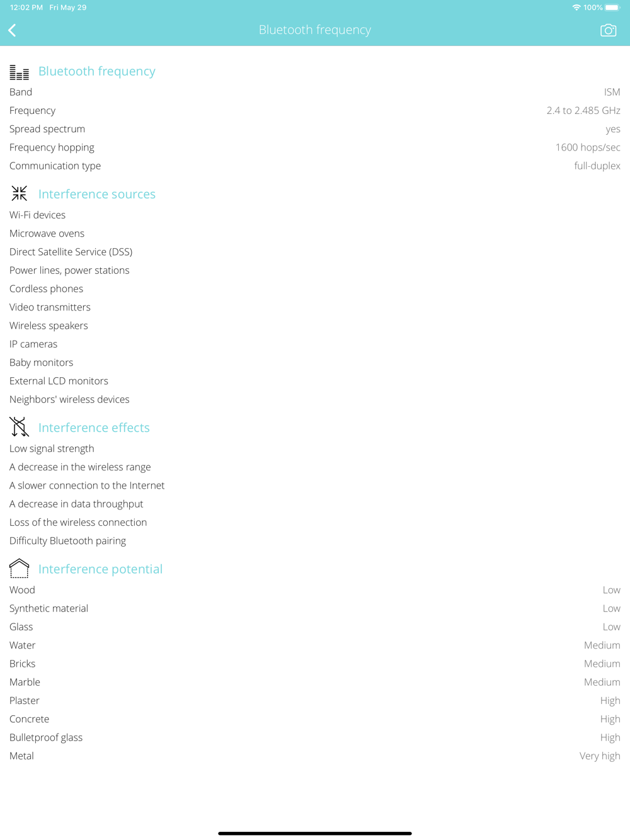The width and height of the screenshot is (630, 840).
Task: Tap the battery indicator in status bar
Action: 612,8
